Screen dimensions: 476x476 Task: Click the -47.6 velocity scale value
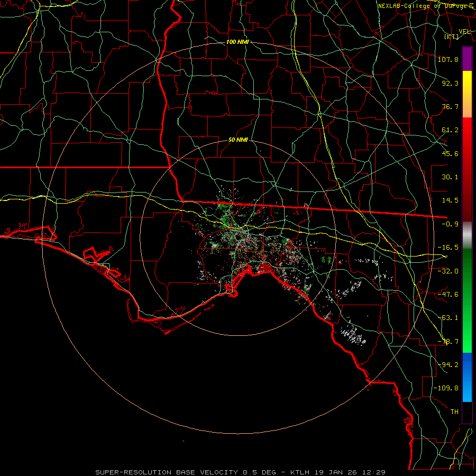[x=448, y=295]
